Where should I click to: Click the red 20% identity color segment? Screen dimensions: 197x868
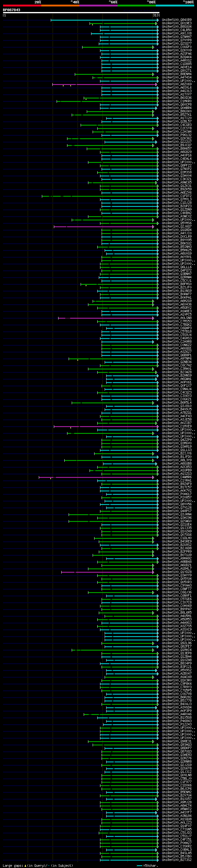point(22,6)
